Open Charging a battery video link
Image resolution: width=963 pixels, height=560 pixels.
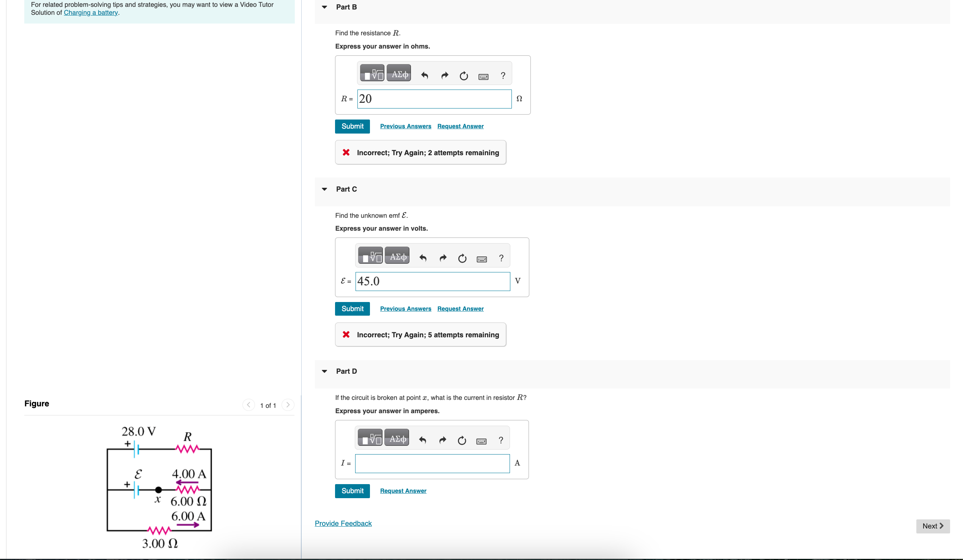coord(91,13)
